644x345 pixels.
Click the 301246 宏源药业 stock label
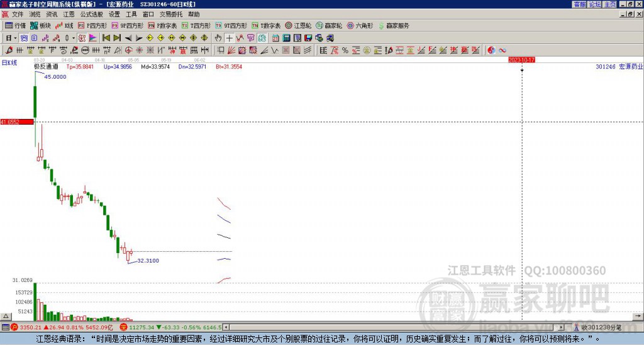(x=619, y=67)
